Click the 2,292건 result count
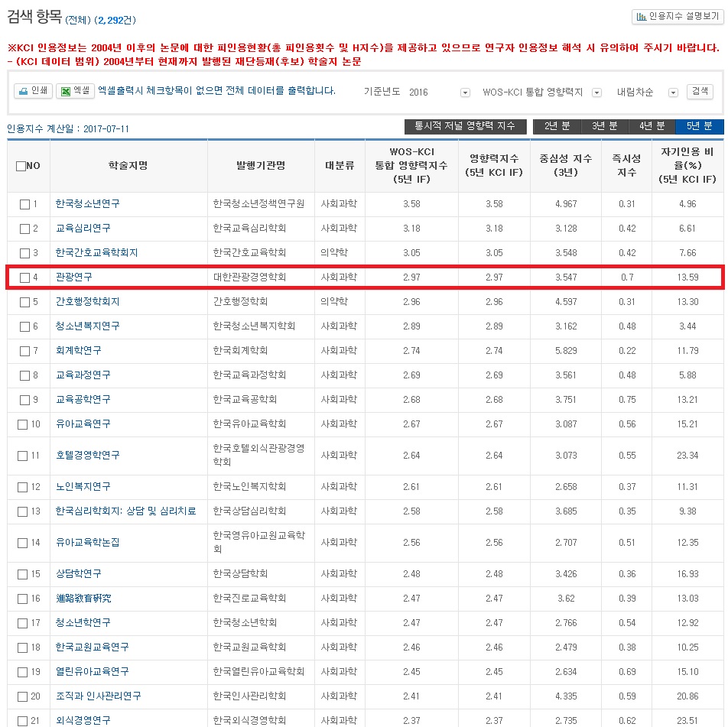Image resolution: width=728 pixels, height=727 pixels. coord(115,21)
